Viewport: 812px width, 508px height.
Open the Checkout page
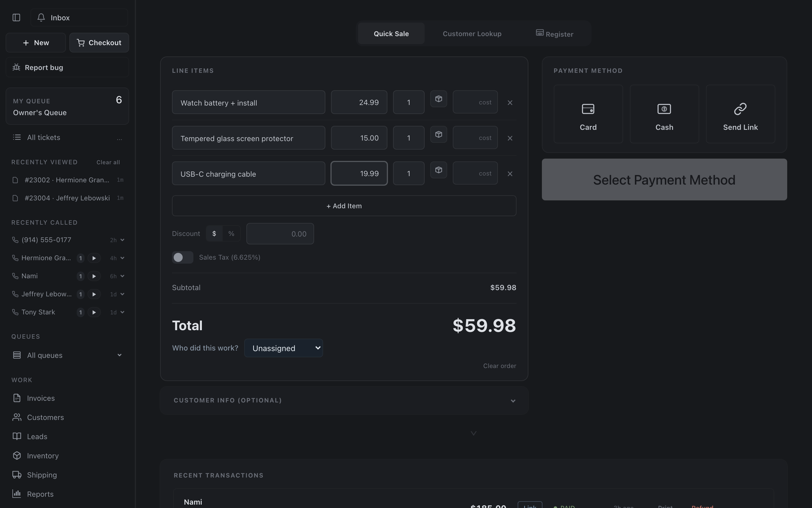click(x=99, y=43)
